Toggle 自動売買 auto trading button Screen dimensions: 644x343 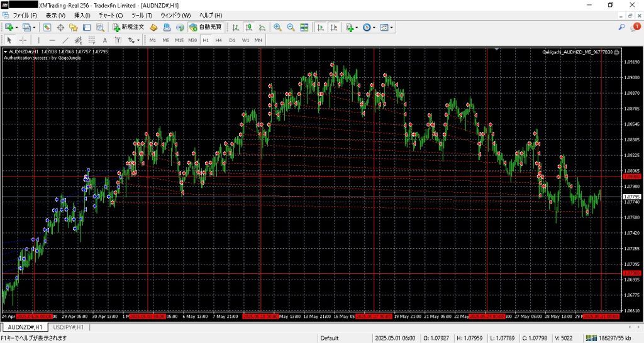206,27
